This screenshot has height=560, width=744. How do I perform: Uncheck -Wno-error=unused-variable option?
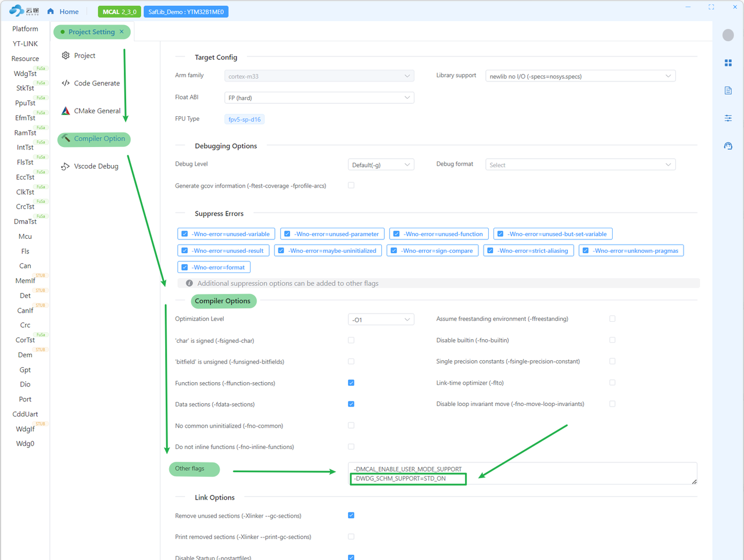(x=185, y=234)
